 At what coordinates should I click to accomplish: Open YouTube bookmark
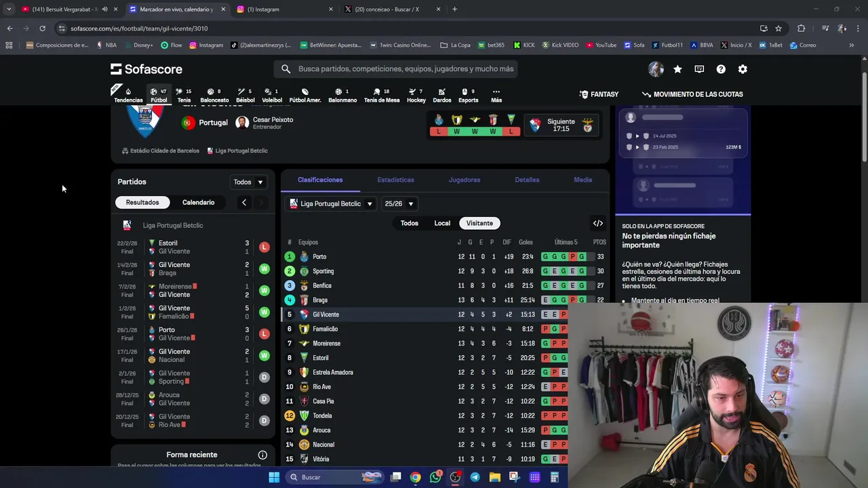point(600,45)
